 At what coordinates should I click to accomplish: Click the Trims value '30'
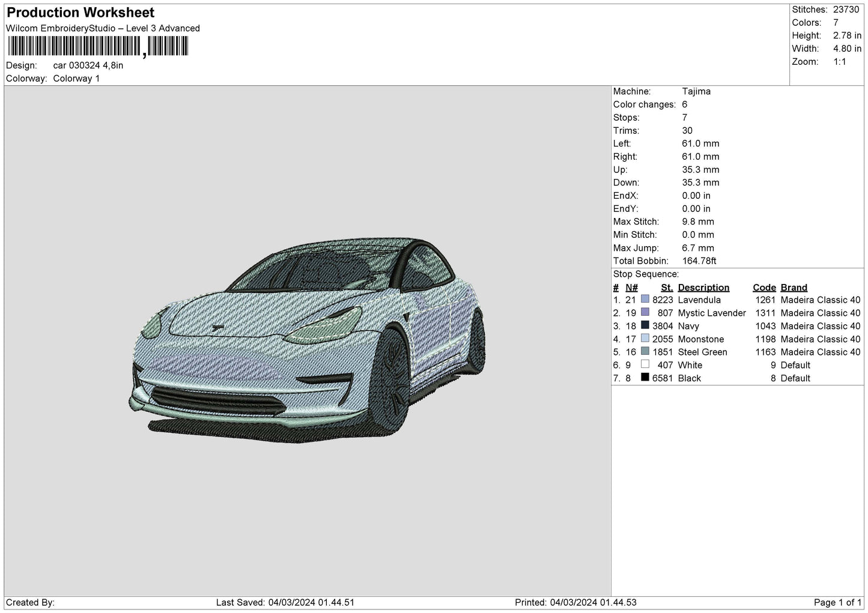687,130
